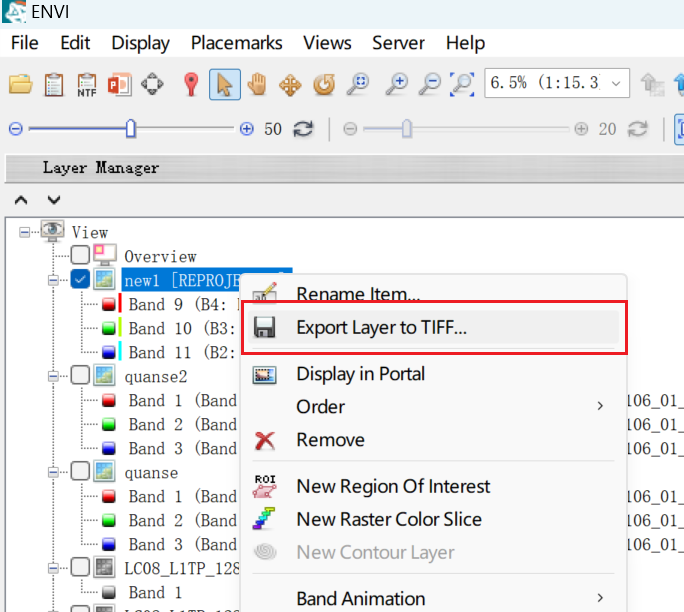Click the View monitor eye icon

click(x=52, y=230)
